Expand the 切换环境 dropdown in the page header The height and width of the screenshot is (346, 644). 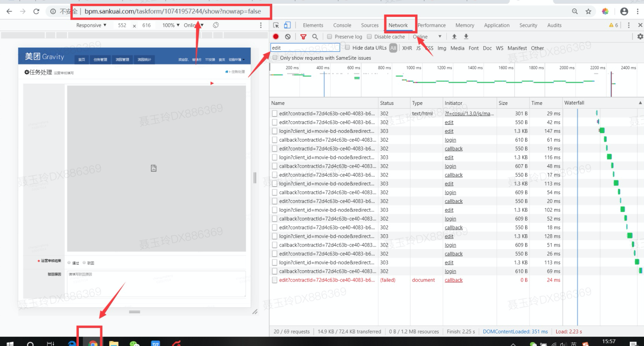(237, 60)
